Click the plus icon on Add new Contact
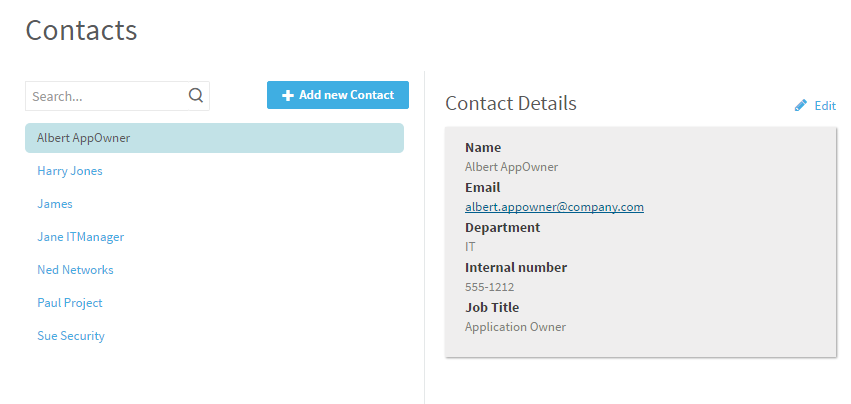 [288, 95]
